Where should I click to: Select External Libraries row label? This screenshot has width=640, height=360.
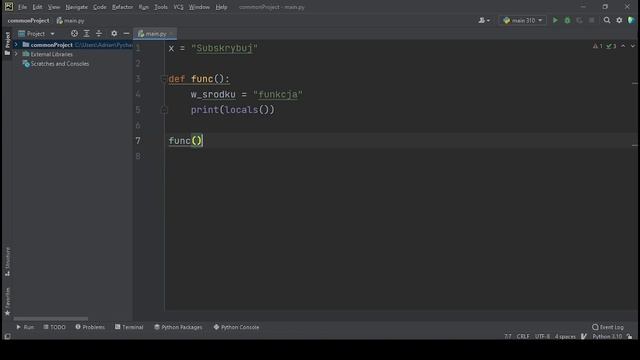click(51, 54)
